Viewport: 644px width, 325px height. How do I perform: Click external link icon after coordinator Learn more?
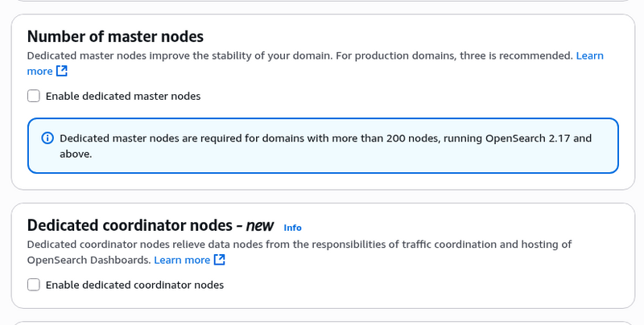pos(219,260)
